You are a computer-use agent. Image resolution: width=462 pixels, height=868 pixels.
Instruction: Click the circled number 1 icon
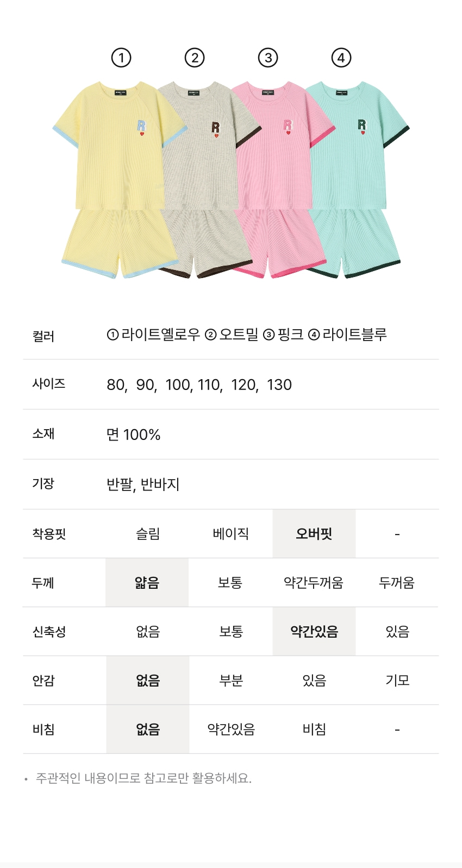121,58
